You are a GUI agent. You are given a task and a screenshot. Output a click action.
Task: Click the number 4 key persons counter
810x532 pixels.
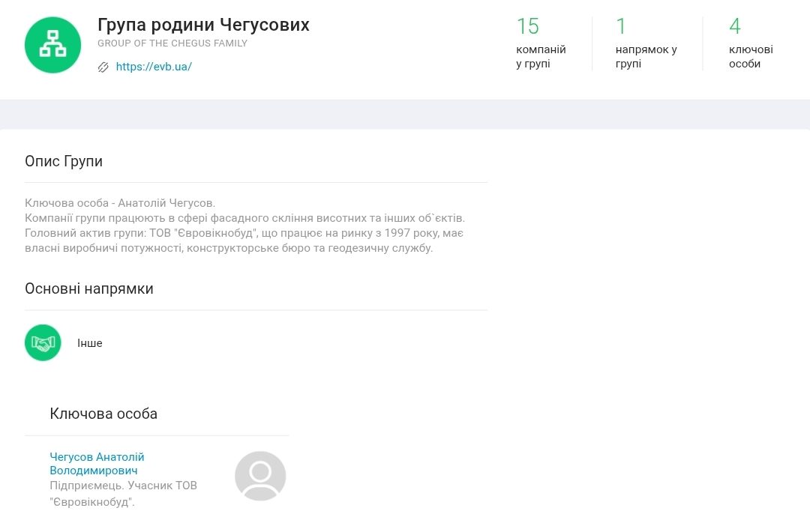(735, 26)
